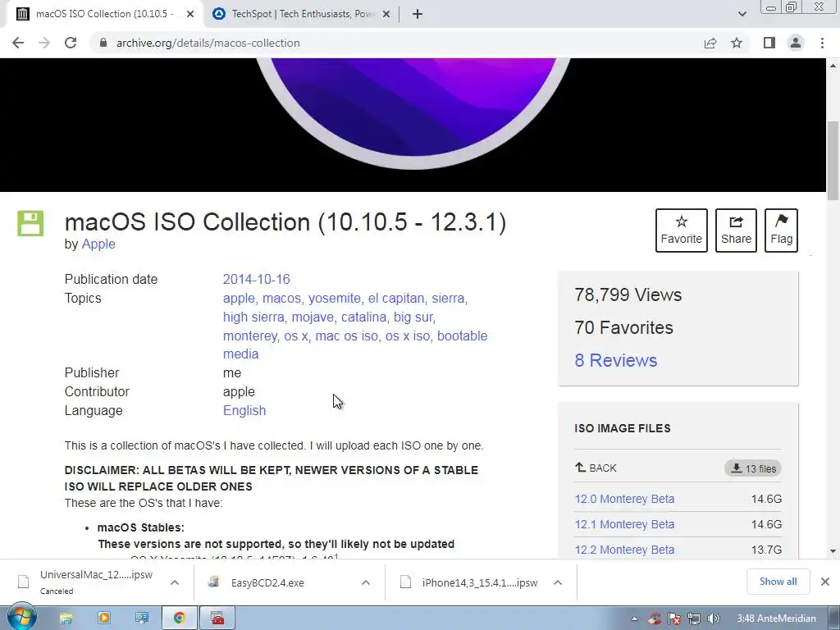This screenshot has width=840, height=630.
Task: Share this page using address bar icon
Action: point(710,43)
